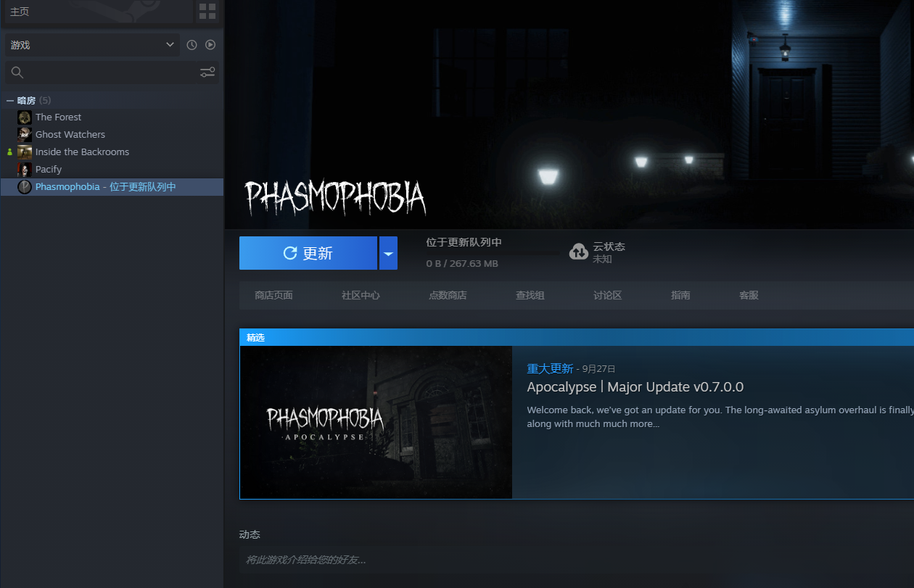This screenshot has width=914, height=588.
Task: Click the library search field
Action: (x=109, y=73)
